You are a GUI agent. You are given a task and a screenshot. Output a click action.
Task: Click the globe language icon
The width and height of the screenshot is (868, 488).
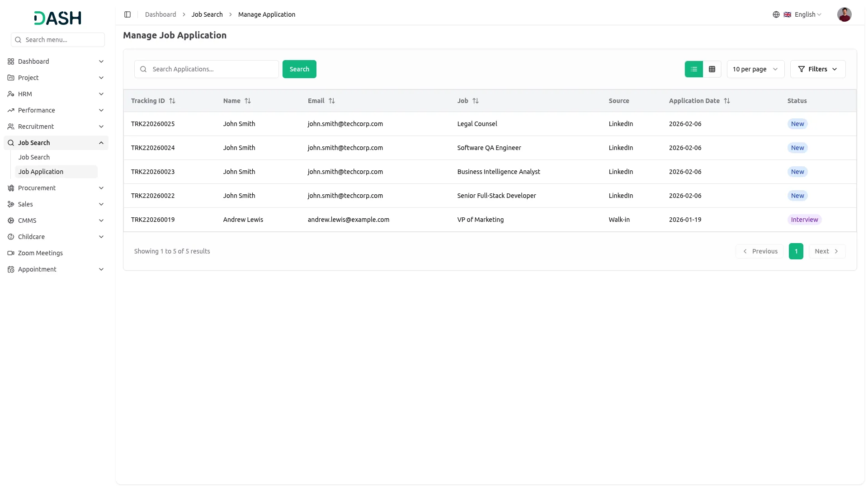point(776,14)
